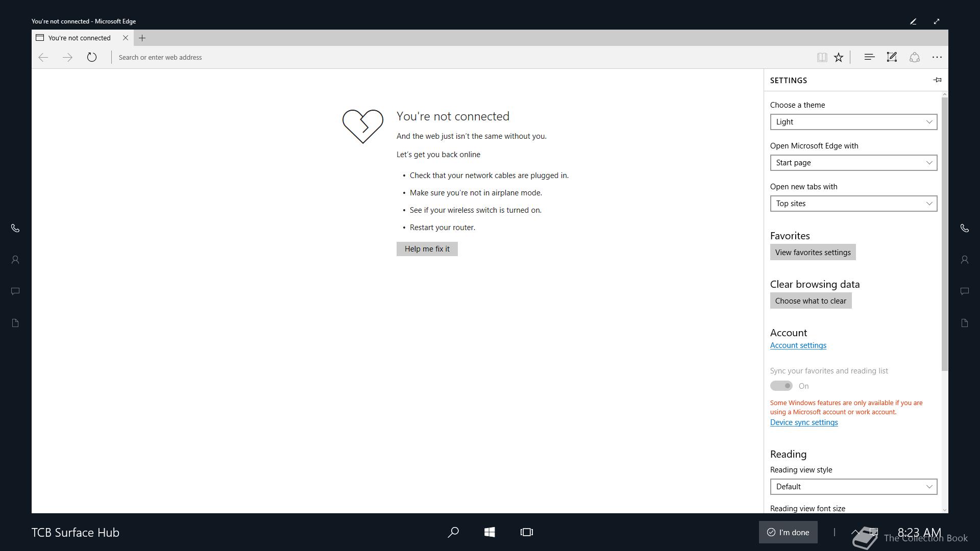The width and height of the screenshot is (980, 551).
Task: Add page to favorites star
Action: point(839,57)
